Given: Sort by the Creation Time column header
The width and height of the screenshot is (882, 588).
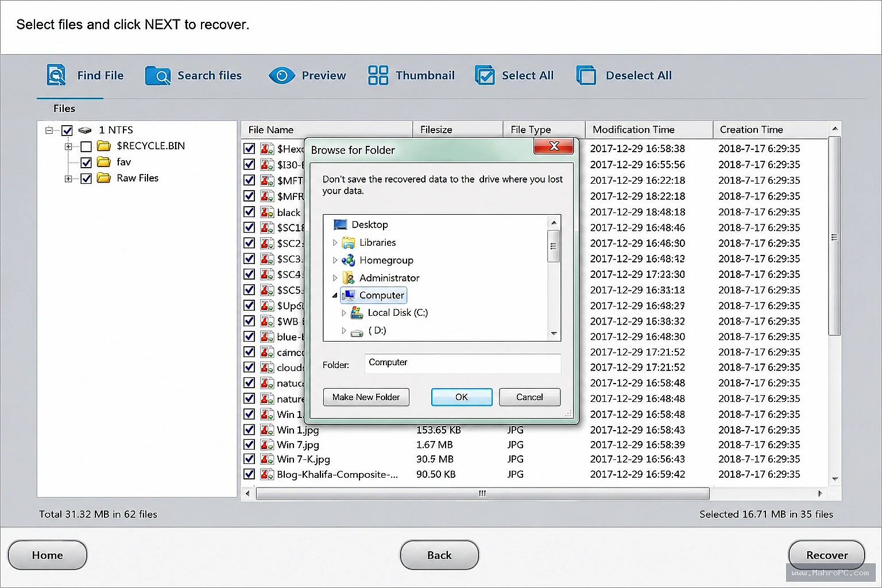Looking at the screenshot, I should pyautogui.click(x=771, y=130).
